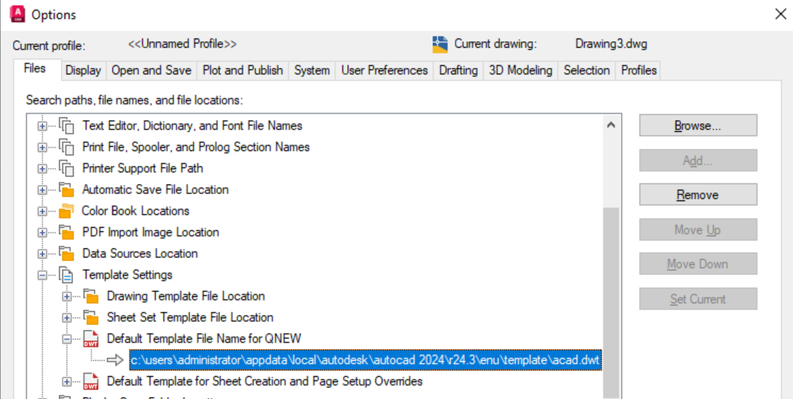Switch to the Selection tab
793x399 pixels.
(587, 70)
